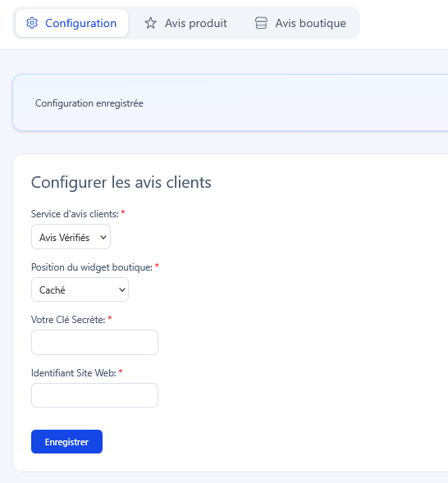Click the 'Identifiant Site Web:' label
Viewport: 448px width, 483px height.
tap(74, 373)
